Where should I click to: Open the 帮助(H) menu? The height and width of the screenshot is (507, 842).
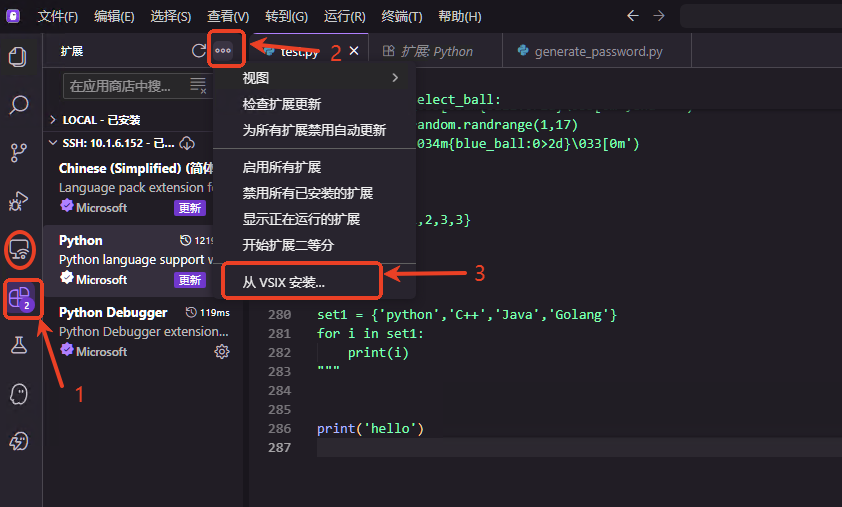pos(460,16)
